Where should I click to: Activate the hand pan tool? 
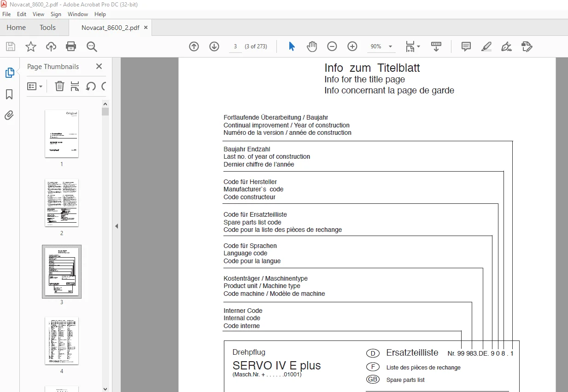pyautogui.click(x=312, y=46)
